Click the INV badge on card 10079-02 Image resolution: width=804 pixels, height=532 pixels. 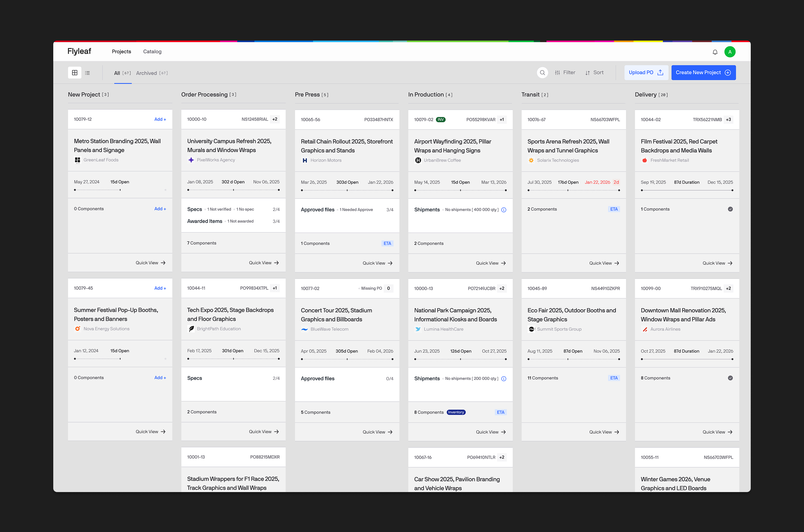440,120
